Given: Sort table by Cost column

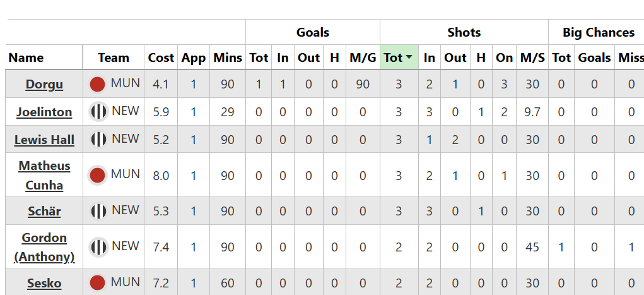Looking at the screenshot, I should tap(161, 57).
